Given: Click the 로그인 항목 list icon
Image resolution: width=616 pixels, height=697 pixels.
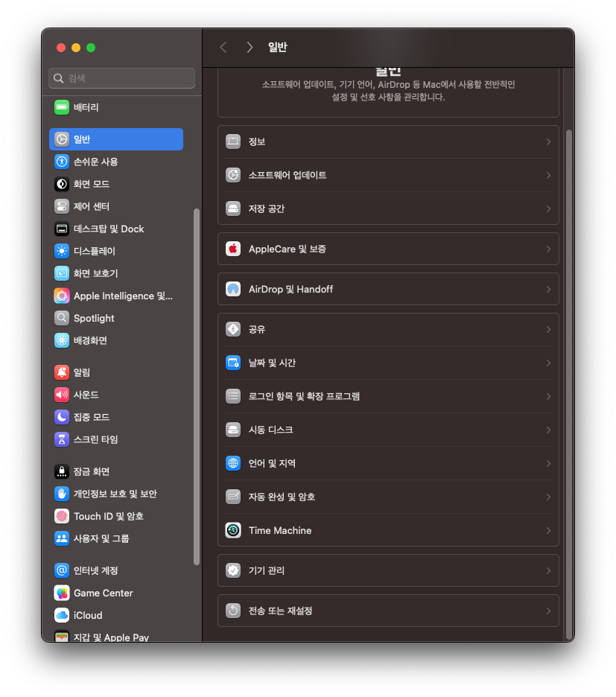Looking at the screenshot, I should point(233,396).
